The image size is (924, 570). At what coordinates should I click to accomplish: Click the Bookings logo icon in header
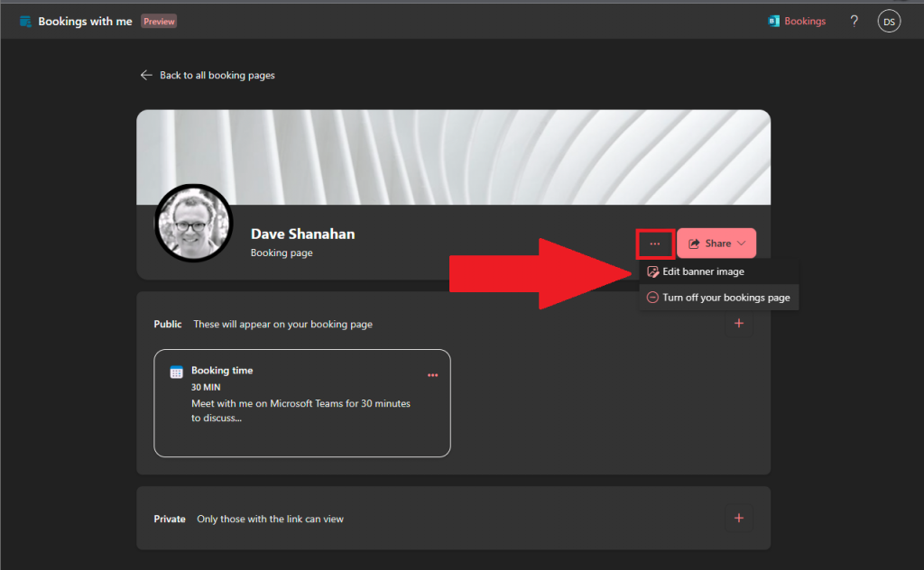pyautogui.click(x=773, y=22)
